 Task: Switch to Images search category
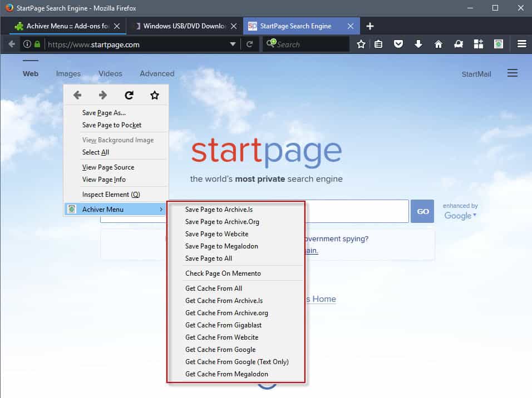click(x=68, y=73)
